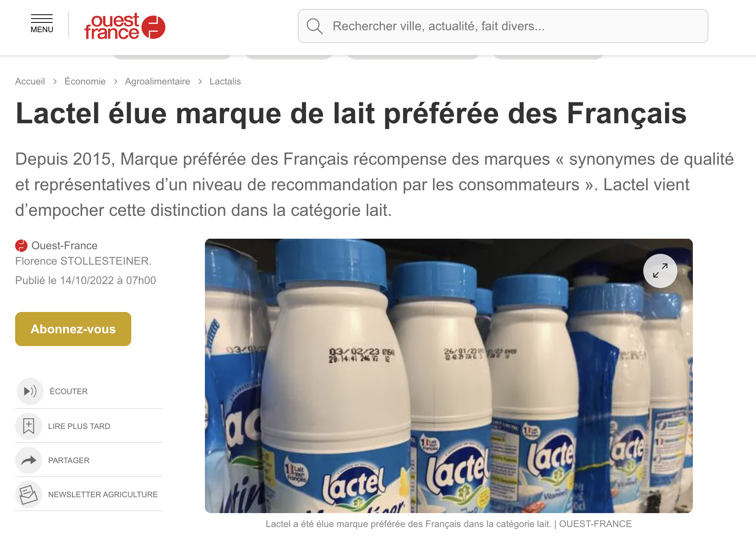Focus the Rechercher ville, actualité search field

pos(503,26)
